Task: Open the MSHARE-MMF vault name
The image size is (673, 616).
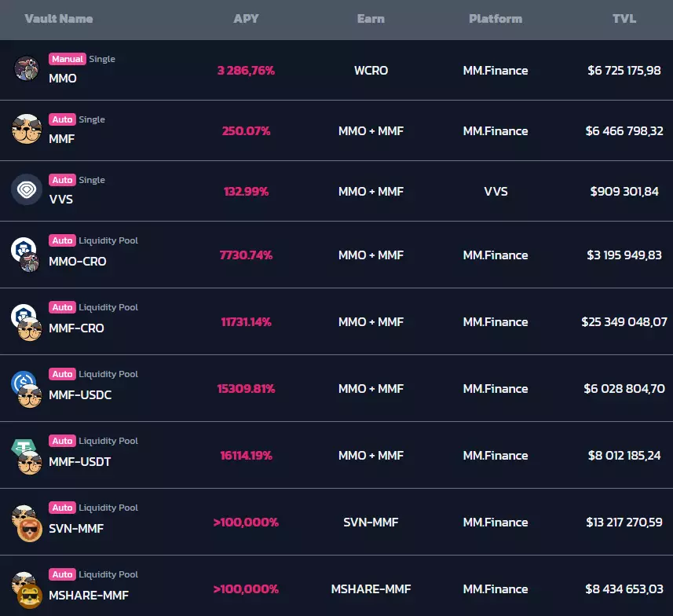Action: [89, 596]
